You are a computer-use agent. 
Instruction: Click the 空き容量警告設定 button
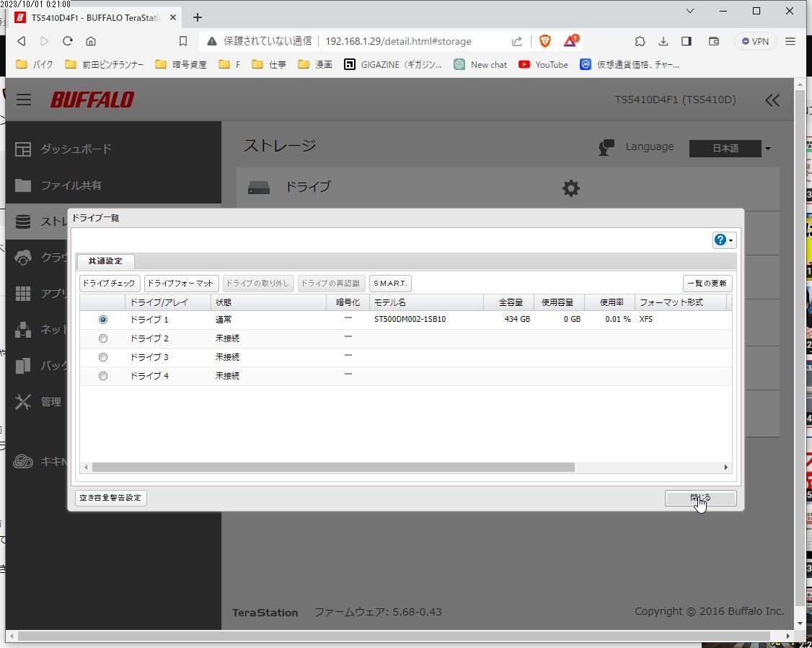111,498
